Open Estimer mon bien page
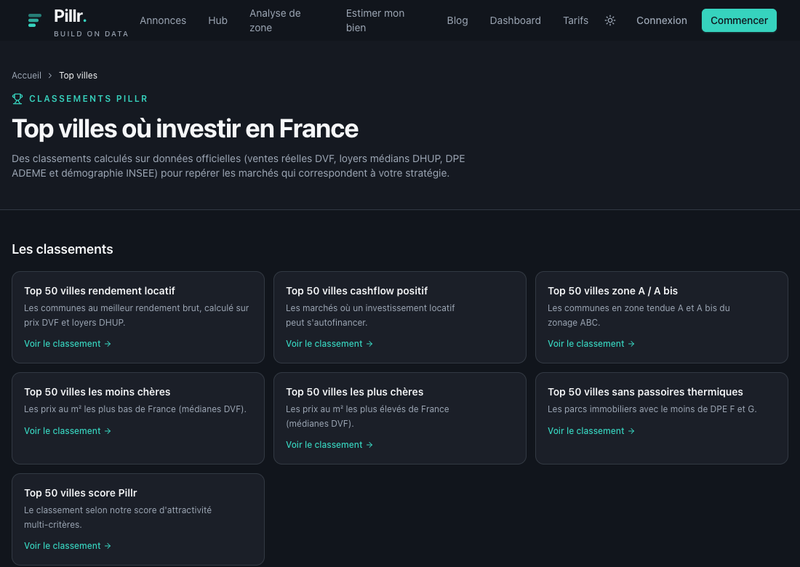 click(375, 20)
